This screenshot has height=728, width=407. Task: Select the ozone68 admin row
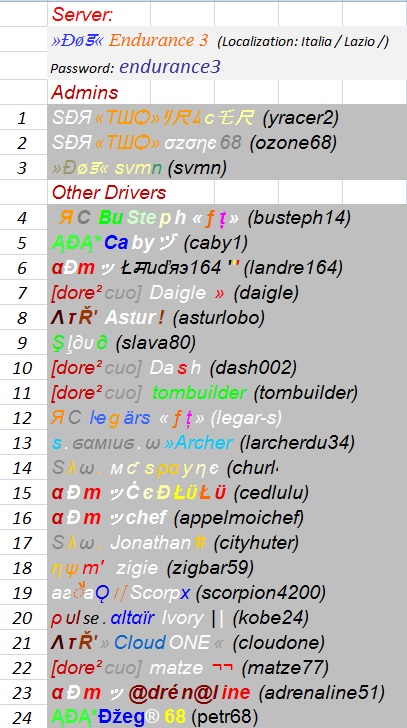(227, 142)
